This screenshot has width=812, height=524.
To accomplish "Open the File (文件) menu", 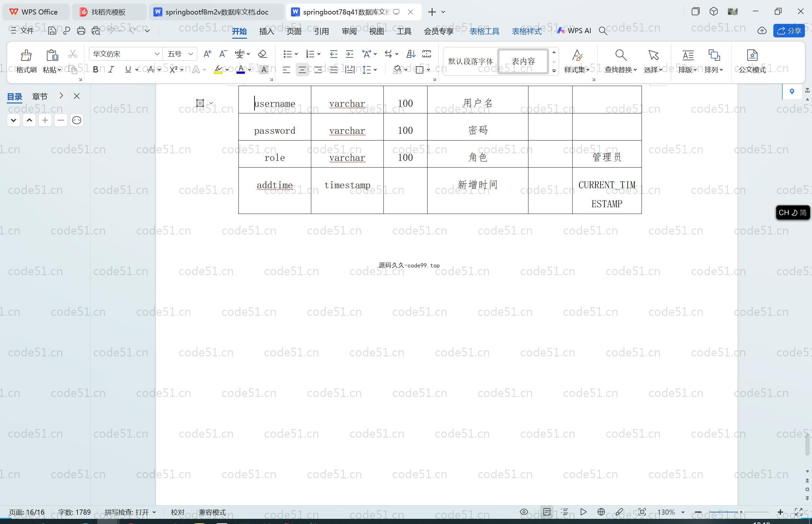I will coord(22,31).
